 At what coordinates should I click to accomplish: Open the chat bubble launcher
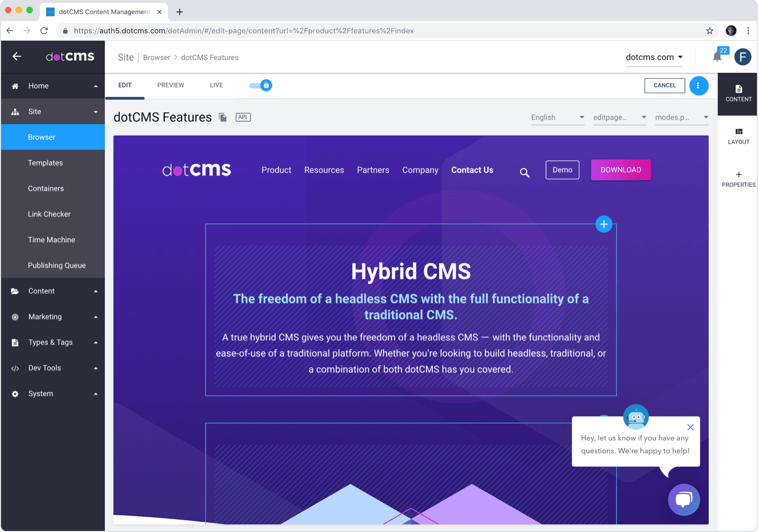click(x=684, y=499)
